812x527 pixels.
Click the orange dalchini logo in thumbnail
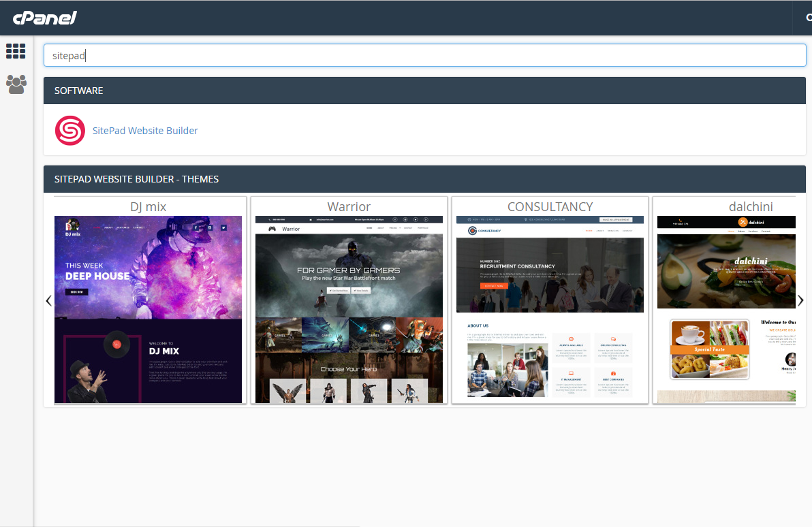743,222
